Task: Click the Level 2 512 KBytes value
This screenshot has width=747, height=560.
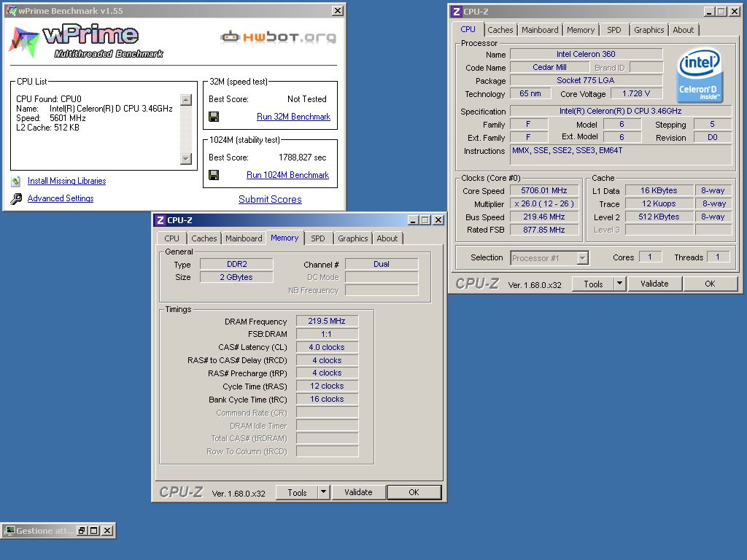Action: 659,217
